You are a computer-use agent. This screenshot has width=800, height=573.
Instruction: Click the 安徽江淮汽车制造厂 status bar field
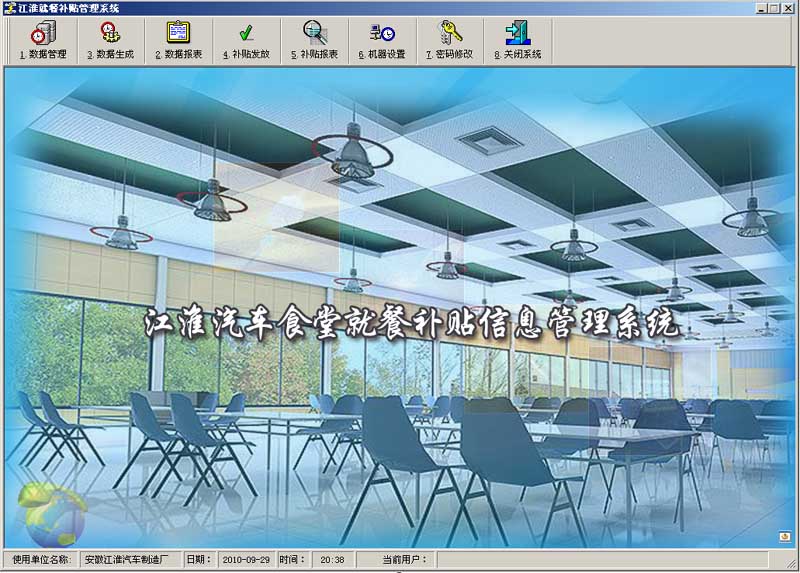tap(128, 560)
